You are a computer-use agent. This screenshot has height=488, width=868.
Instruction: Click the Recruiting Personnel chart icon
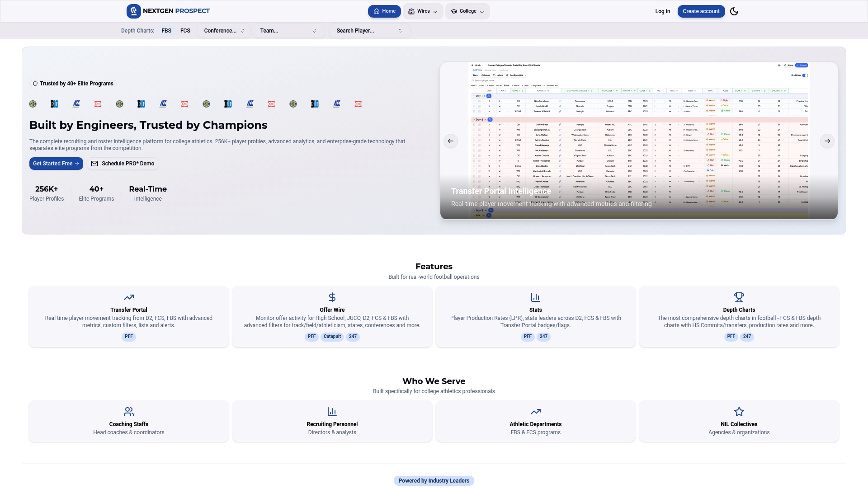332,412
